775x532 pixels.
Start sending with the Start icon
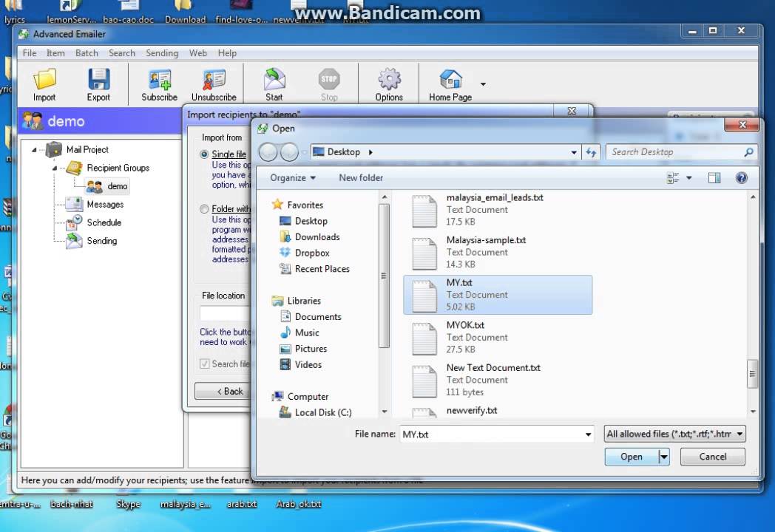coord(274,79)
